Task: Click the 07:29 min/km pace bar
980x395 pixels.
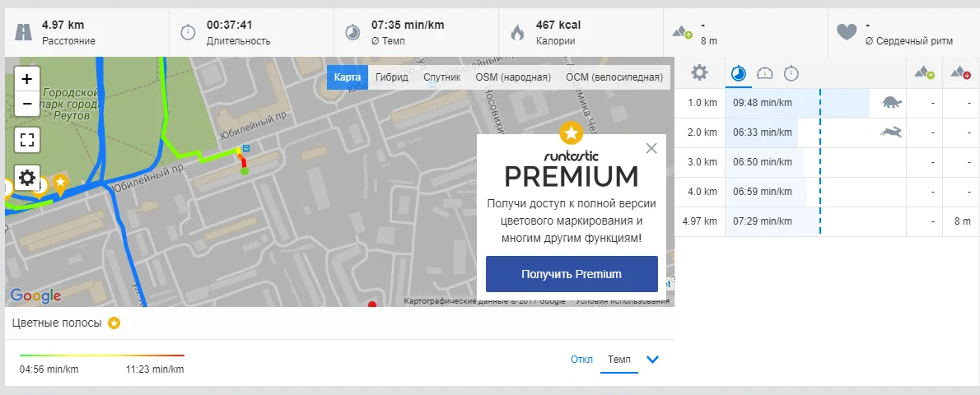Action: (772, 221)
